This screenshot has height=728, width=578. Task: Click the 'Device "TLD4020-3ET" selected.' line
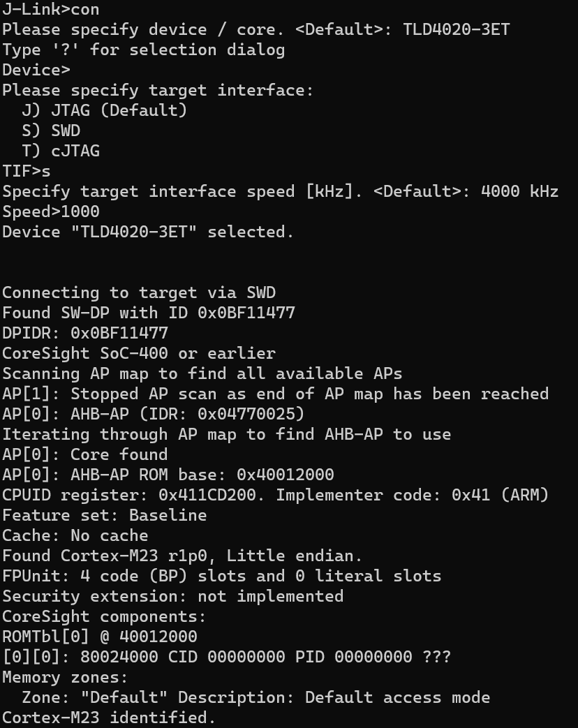click(x=148, y=232)
